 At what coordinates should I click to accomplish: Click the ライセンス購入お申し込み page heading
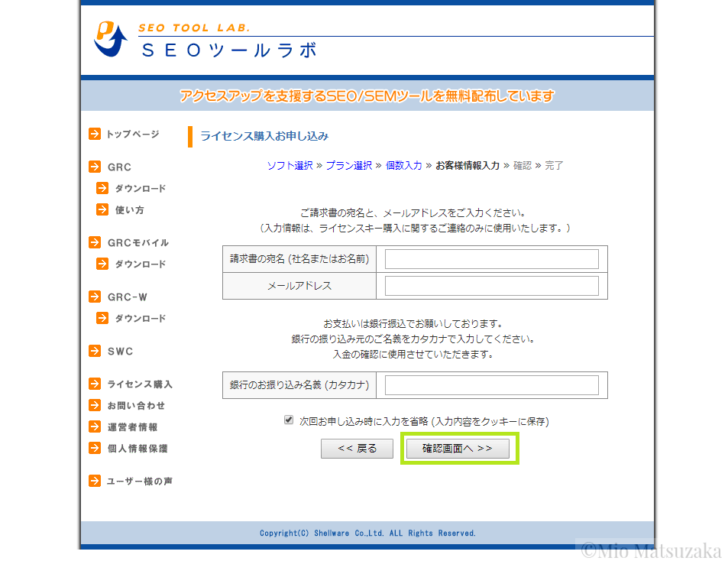point(264,136)
